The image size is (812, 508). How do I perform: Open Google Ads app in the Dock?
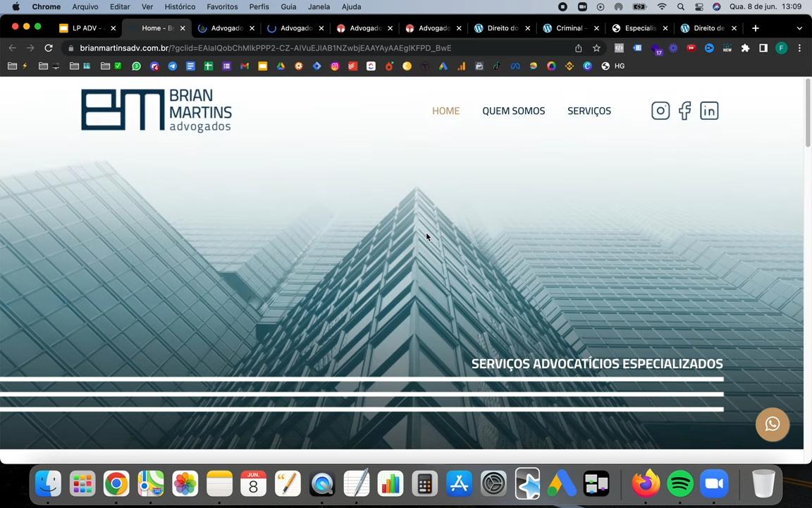coord(562,483)
